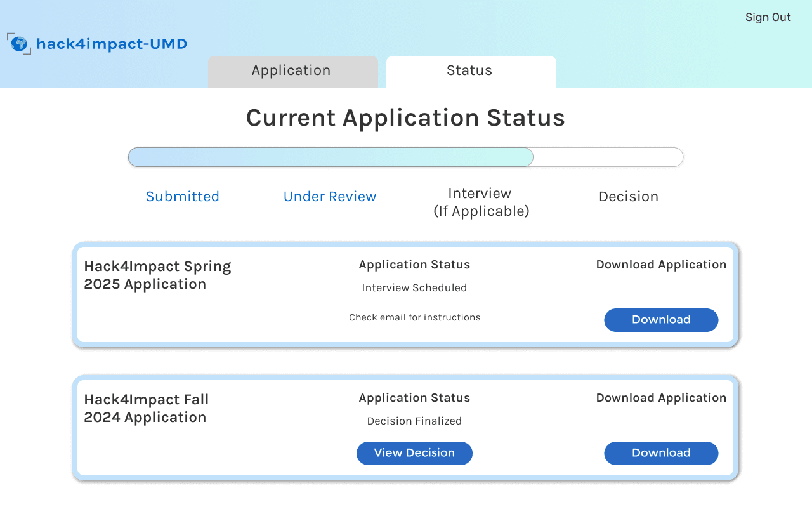
Task: Click the View Decision button for Fall 2024
Action: click(x=414, y=453)
